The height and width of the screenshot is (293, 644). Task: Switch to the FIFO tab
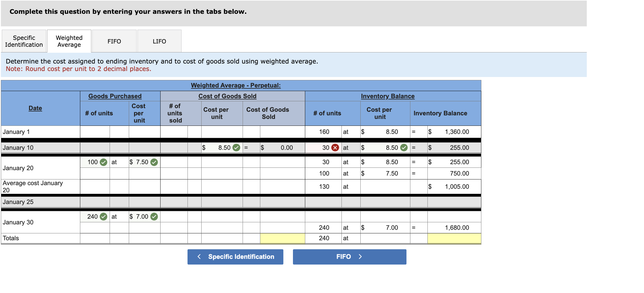[x=114, y=41]
